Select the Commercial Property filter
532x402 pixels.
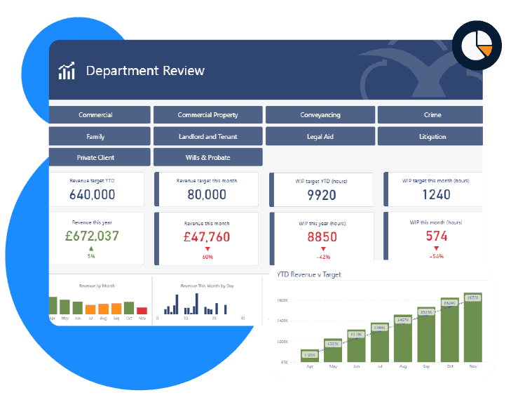[207, 115]
